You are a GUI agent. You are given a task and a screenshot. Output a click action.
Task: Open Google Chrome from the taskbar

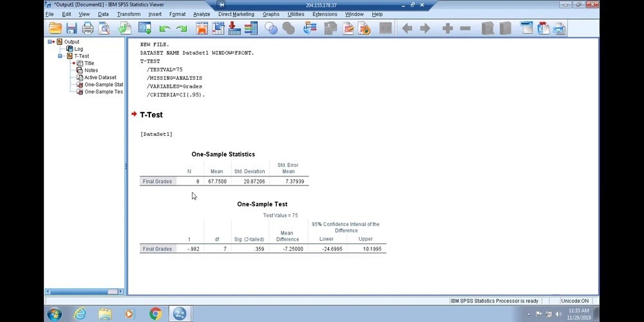pyautogui.click(x=155, y=314)
